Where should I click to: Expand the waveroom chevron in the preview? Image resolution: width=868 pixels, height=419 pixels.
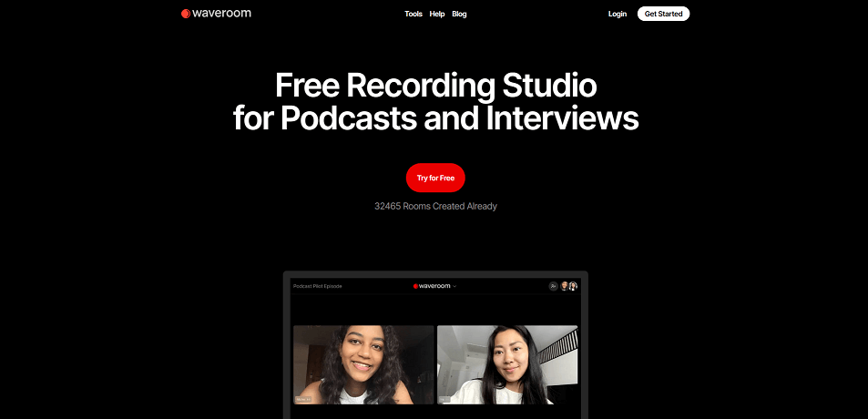click(455, 286)
